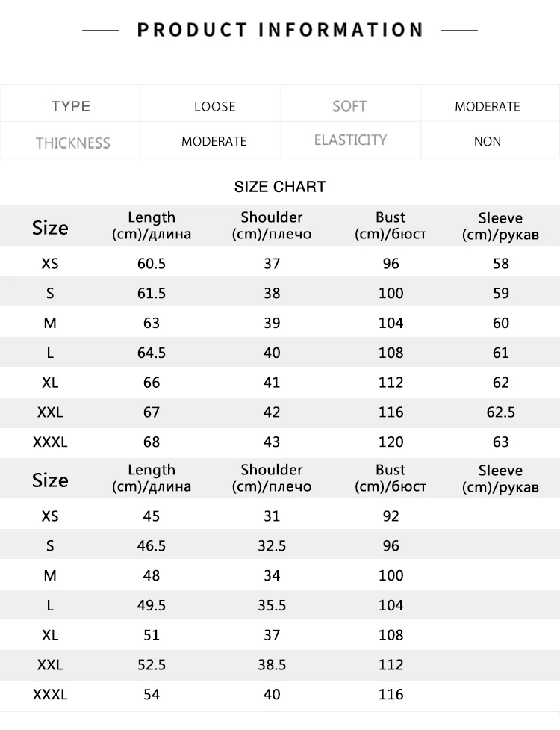Click the 38.5 shoulder value
Image resolution: width=560 pixels, height=730 pixels.
272,665
